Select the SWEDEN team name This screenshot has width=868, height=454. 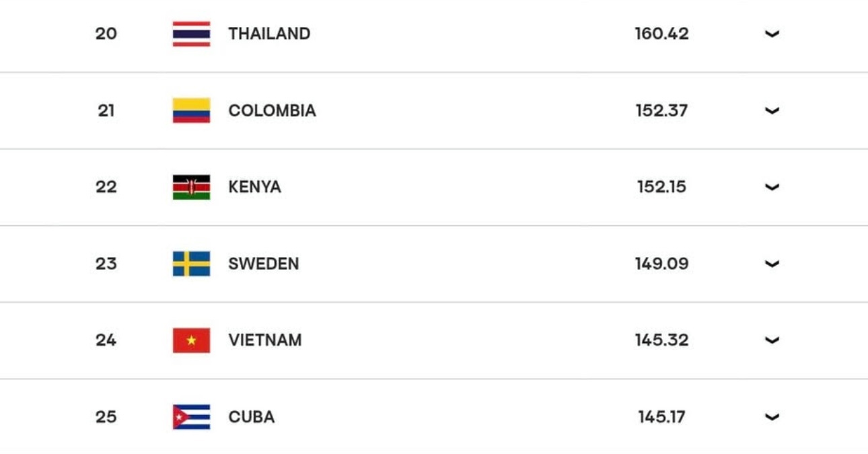click(263, 264)
